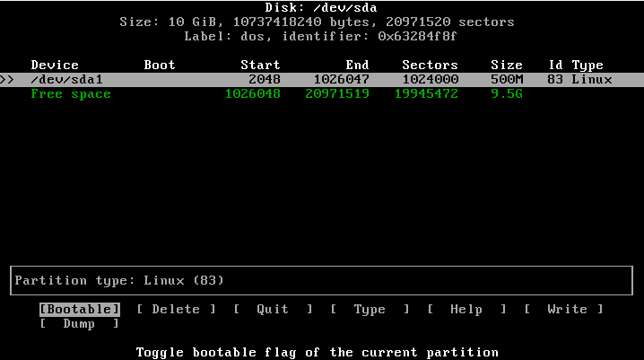Click the partition Id 83
Screen dimensions: 644x360
coord(555,79)
